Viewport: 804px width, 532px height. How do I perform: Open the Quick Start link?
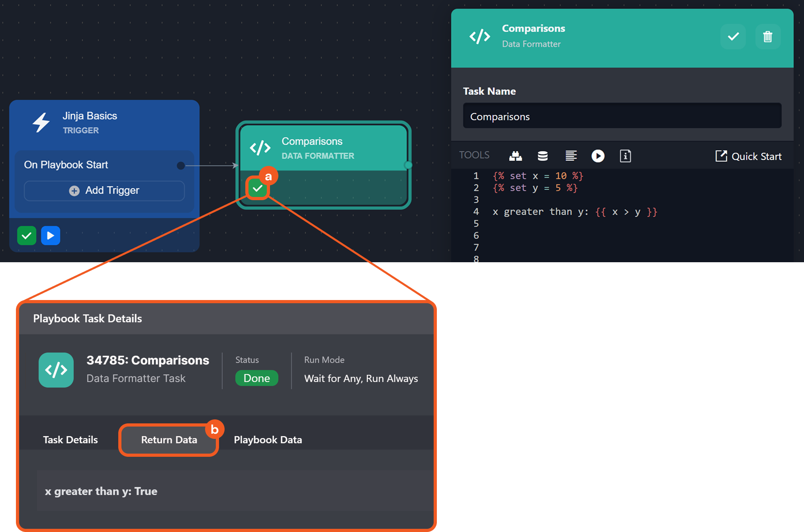748,156
